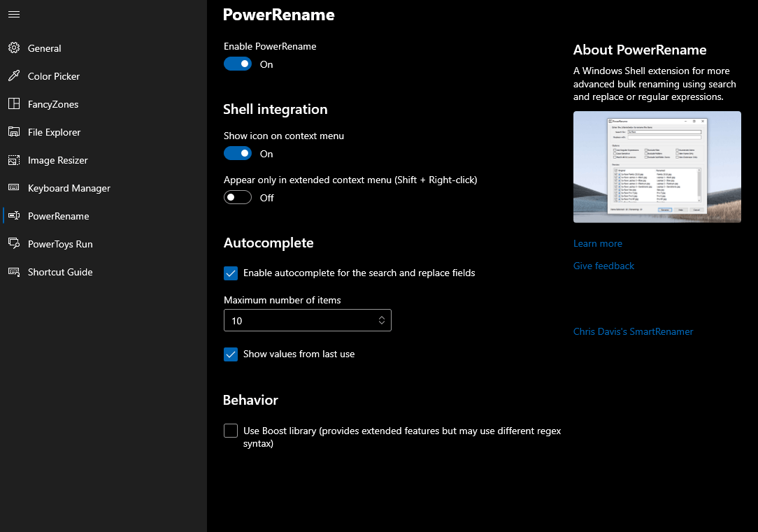Enable extended context menu appearance
Image resolution: width=758 pixels, height=532 pixels.
point(238,197)
